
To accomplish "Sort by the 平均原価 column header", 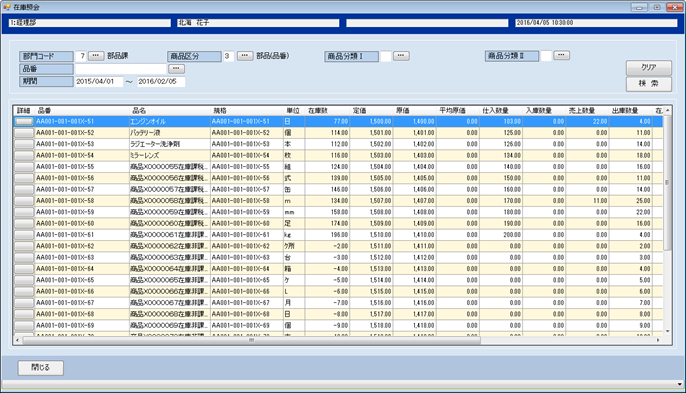I will [458, 111].
